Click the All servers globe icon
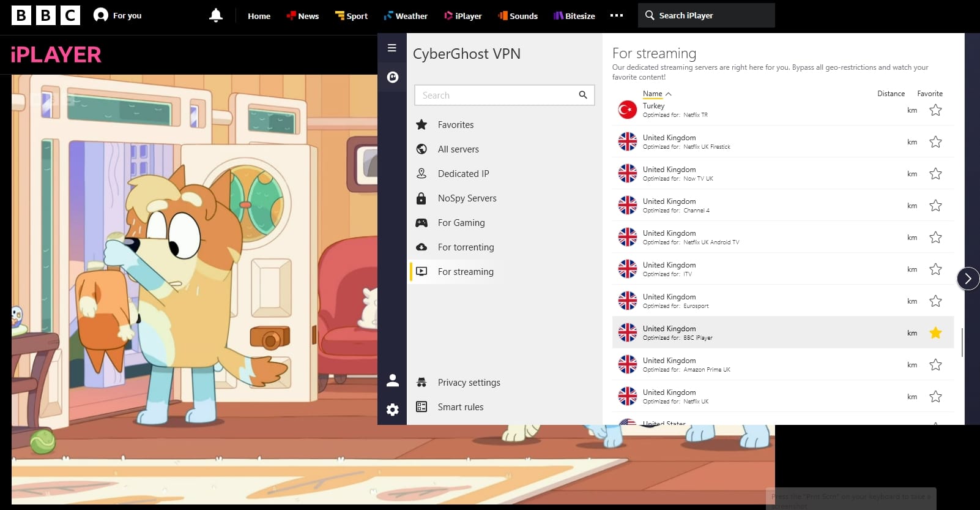This screenshot has height=510, width=980. click(421, 149)
